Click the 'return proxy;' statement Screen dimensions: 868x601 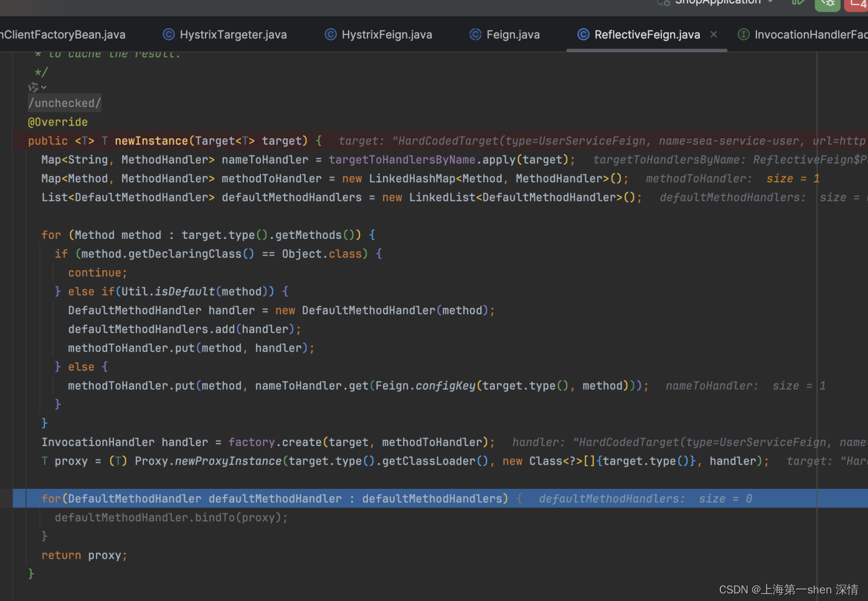(84, 555)
